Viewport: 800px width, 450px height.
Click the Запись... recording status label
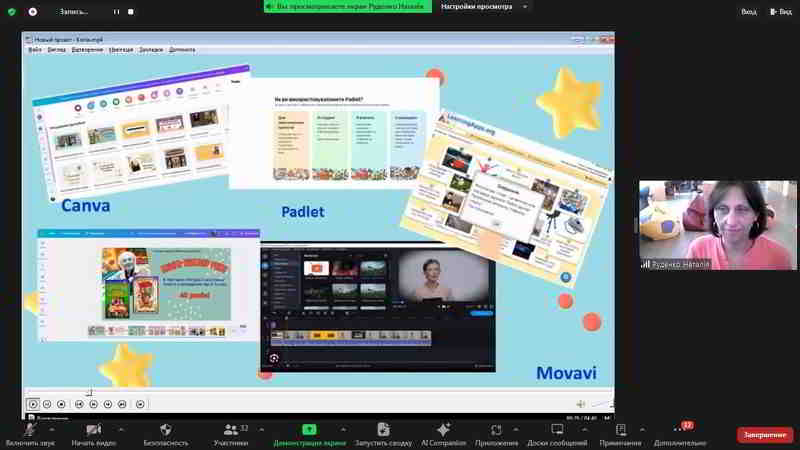coord(73,11)
